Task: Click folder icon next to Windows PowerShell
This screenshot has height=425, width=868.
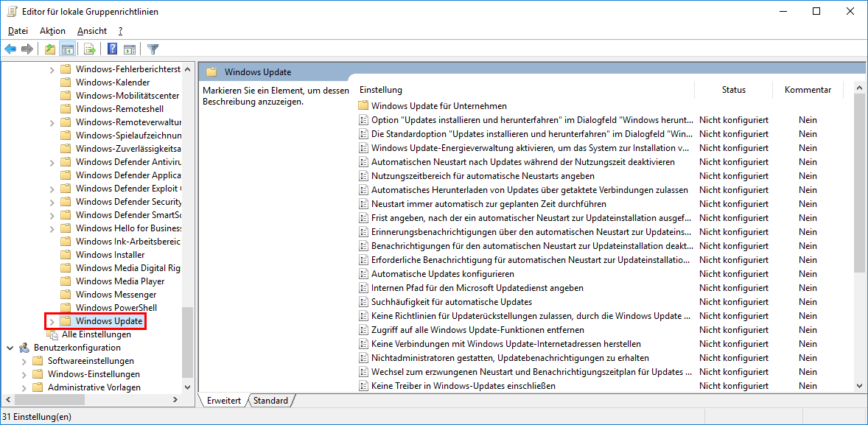Action: [66, 308]
